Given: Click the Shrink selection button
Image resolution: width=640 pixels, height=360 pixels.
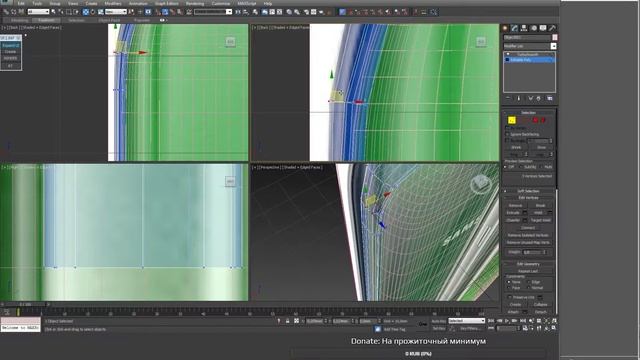Looking at the screenshot, I should click(x=516, y=147).
